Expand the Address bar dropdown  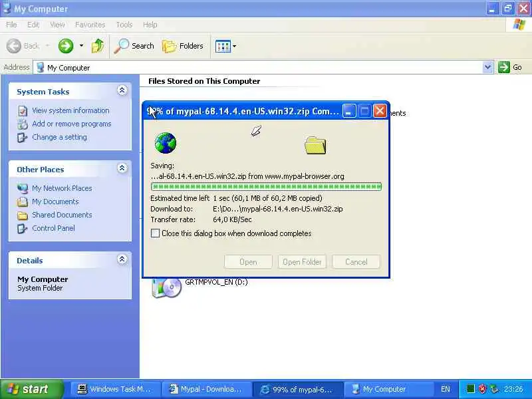coord(487,67)
